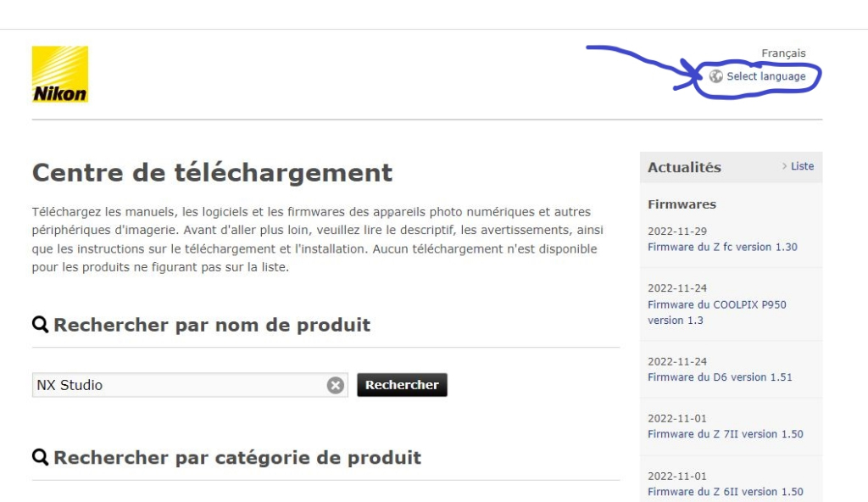Open Firmware du Z 7II version 1.50

click(x=725, y=434)
